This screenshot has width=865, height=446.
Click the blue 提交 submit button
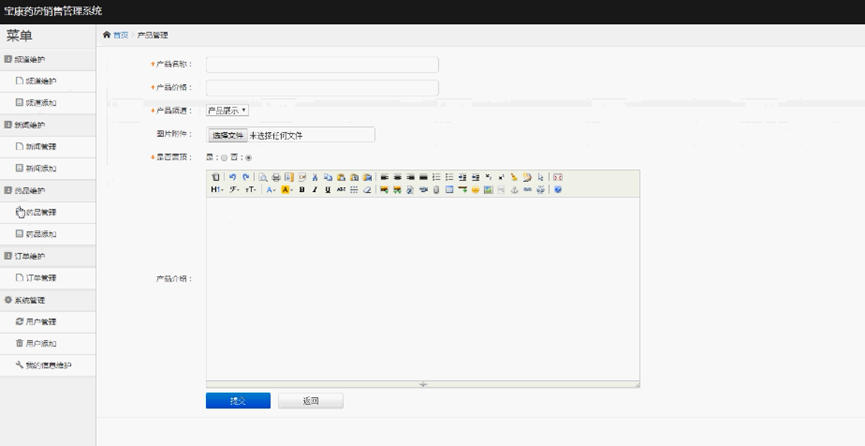coord(238,401)
